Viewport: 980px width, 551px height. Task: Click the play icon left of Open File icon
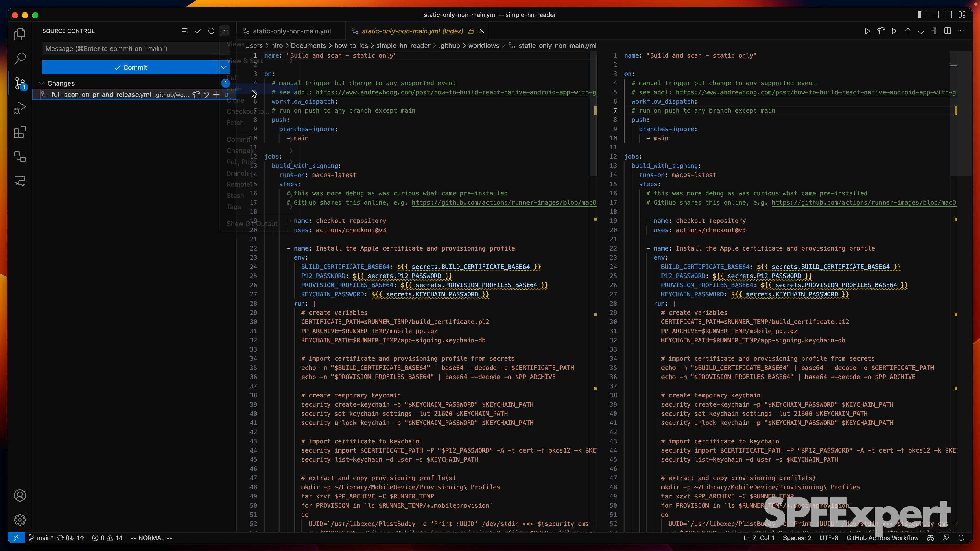[867, 31]
